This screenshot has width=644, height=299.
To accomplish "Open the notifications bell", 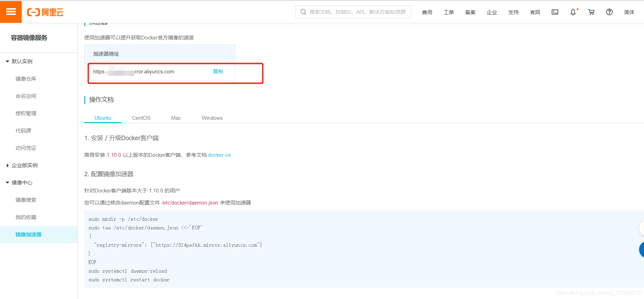I will pos(573,12).
